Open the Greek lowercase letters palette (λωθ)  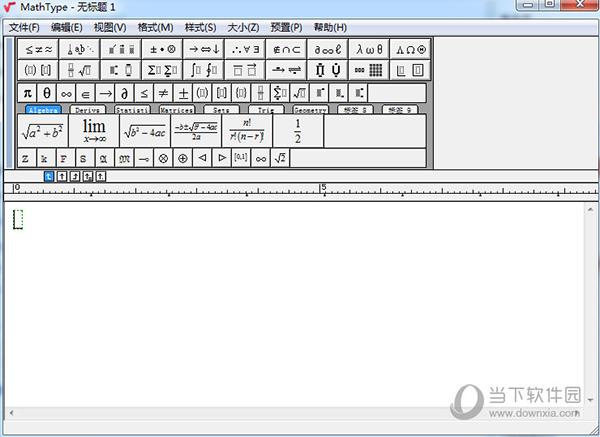pos(368,48)
